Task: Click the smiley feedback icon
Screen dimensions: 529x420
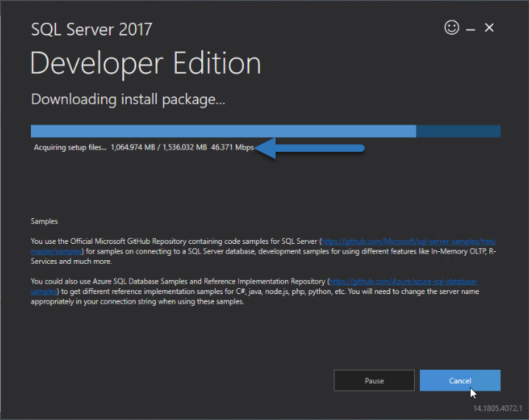Action: click(452, 27)
